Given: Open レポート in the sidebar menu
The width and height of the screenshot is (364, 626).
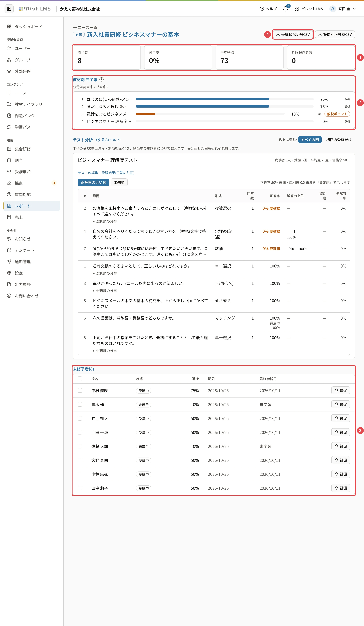Looking at the screenshot, I should [32, 206].
